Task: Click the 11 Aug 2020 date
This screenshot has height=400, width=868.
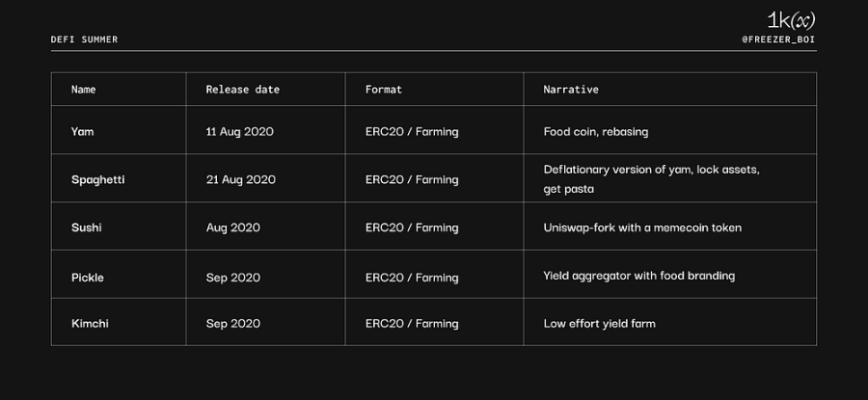Action: [240, 132]
